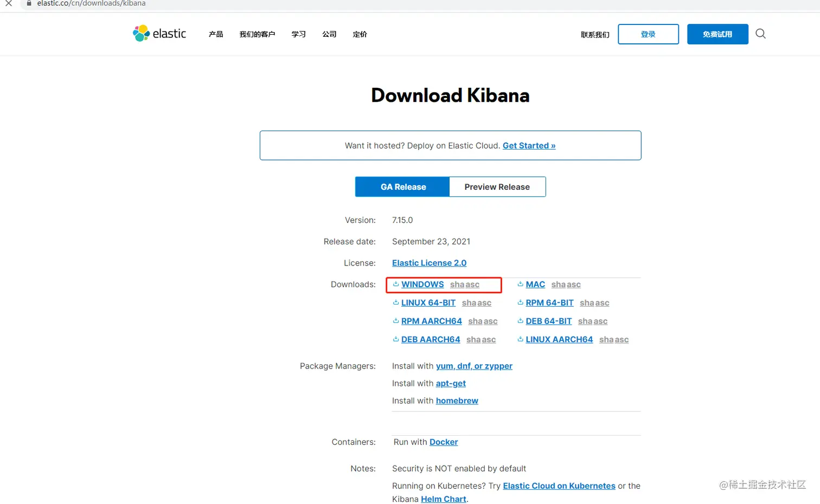Viewport: 820px width, 504px height.
Task: Click the download icon beside DEB AARCH64
Action: click(x=396, y=339)
